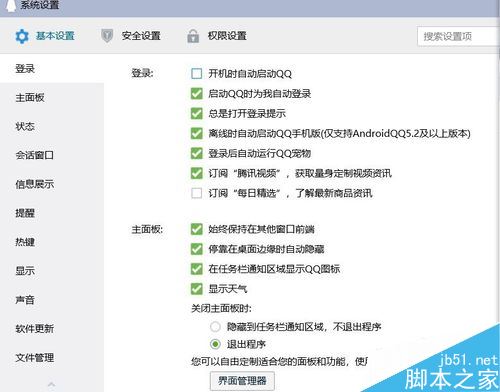Image resolution: width=500 pixels, height=392 pixels.
Task: Uncheck 在任务栏通知区域显示QQ图标
Action: [197, 269]
